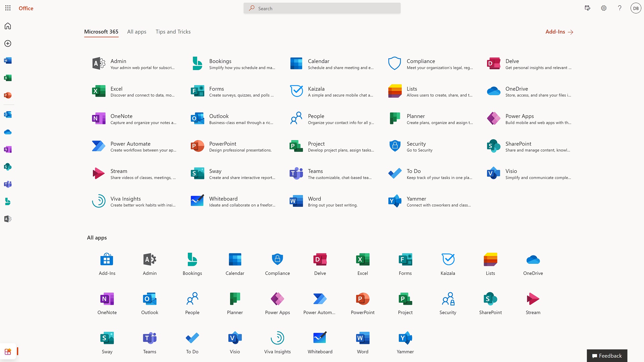Open Forms tile in All apps grid

click(405, 264)
